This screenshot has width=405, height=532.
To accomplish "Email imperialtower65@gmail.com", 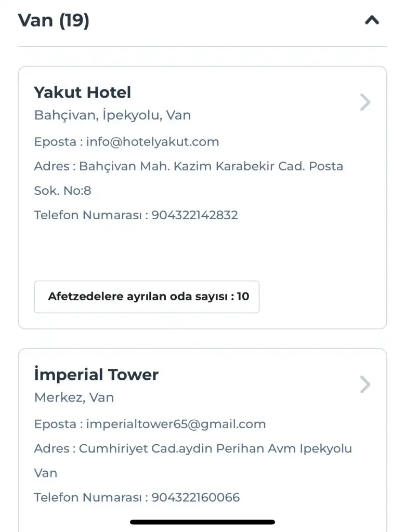I will (x=176, y=424).
